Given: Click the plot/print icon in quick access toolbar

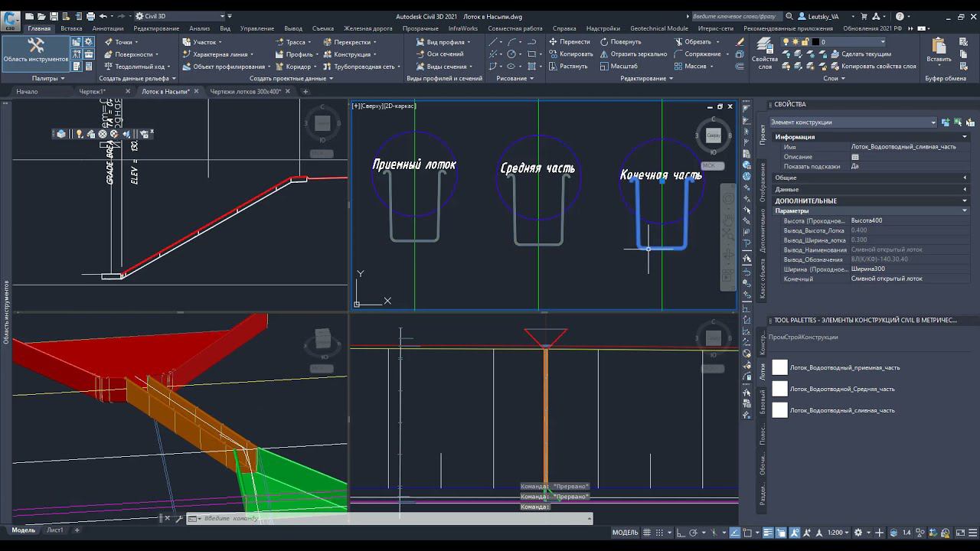Looking at the screenshot, I should pos(90,16).
